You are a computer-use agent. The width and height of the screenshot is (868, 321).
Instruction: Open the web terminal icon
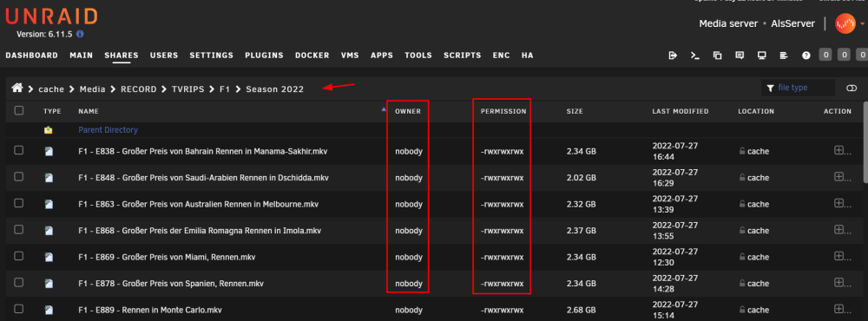coord(694,56)
